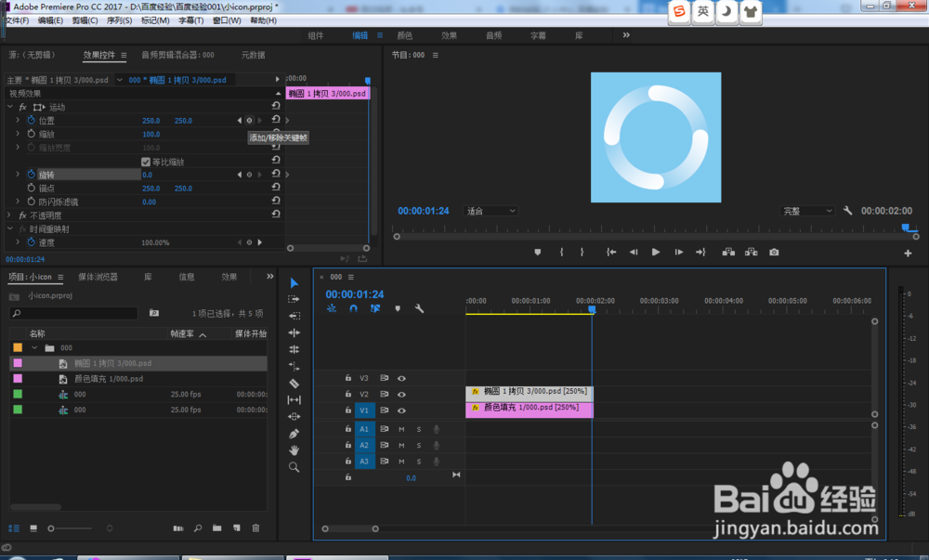Open the zoom level dropdown in Program monitor
The image size is (929, 560).
[x=491, y=211]
